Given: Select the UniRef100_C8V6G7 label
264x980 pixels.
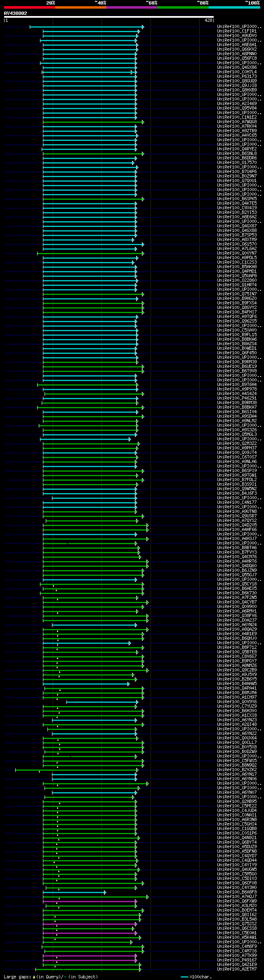Looking at the screenshot, I should pos(237,656).
